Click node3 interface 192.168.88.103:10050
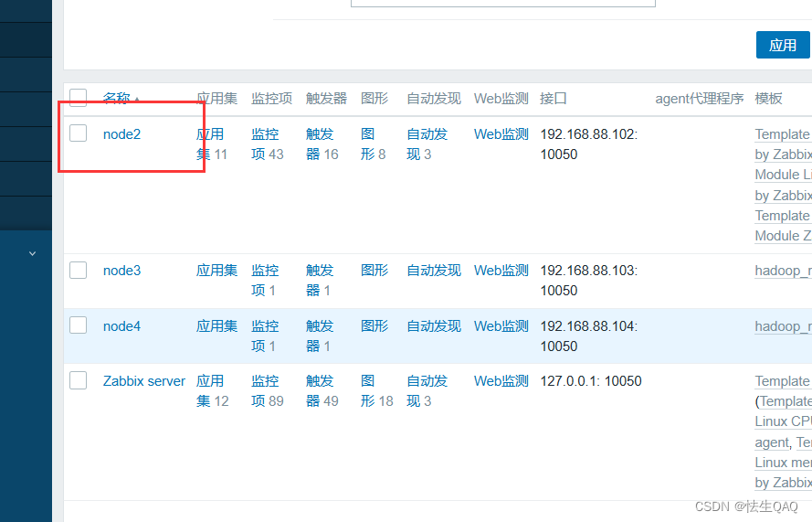This screenshot has width=812, height=522. (589, 281)
